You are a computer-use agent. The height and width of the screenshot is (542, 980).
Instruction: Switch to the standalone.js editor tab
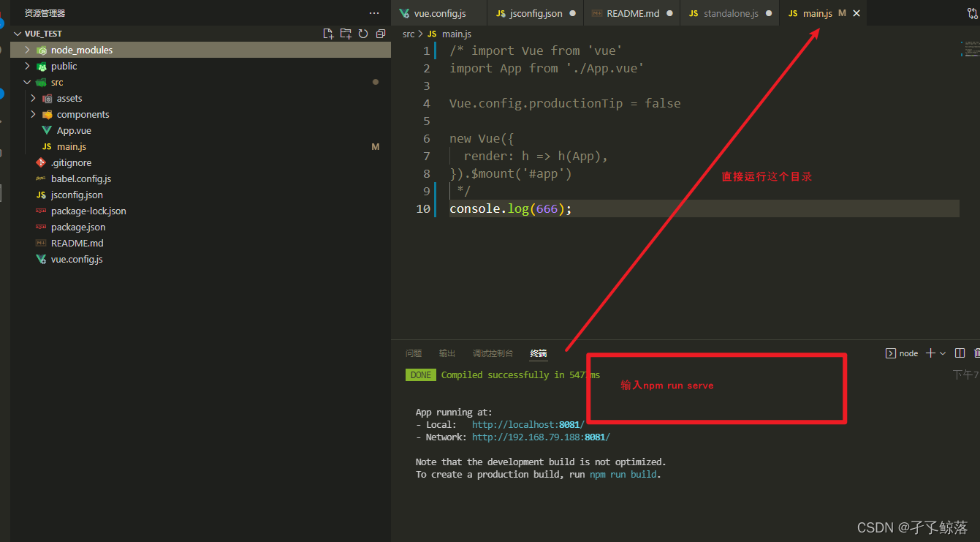[729, 13]
